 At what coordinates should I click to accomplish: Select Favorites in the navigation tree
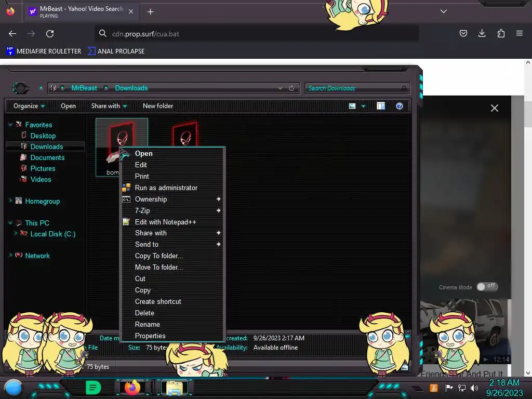38,125
